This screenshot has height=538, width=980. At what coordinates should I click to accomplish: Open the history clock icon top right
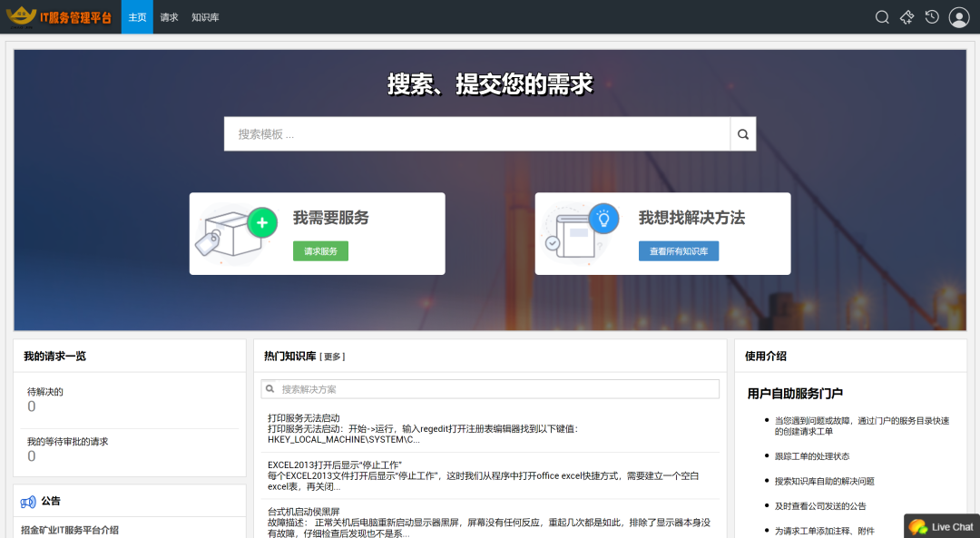point(932,16)
